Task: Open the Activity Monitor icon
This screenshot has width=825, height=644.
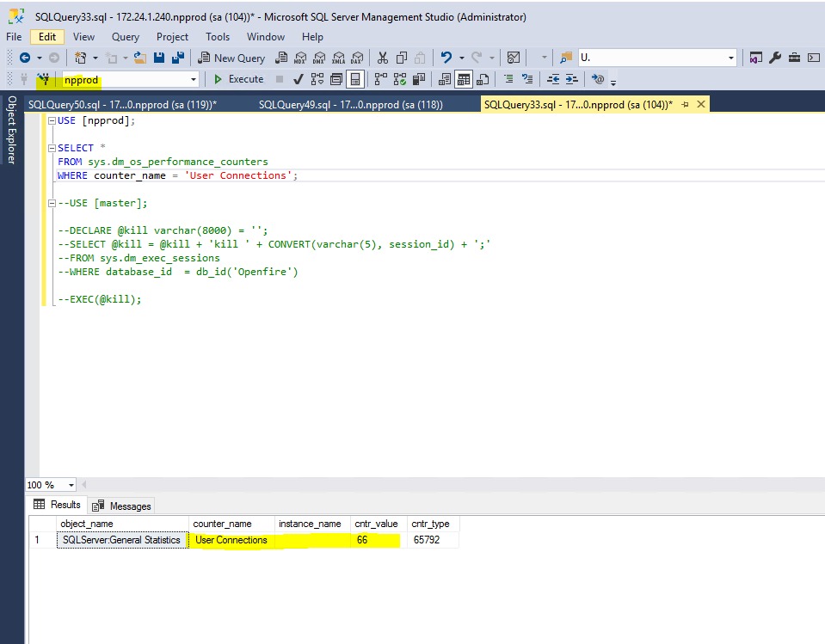Action: click(513, 58)
